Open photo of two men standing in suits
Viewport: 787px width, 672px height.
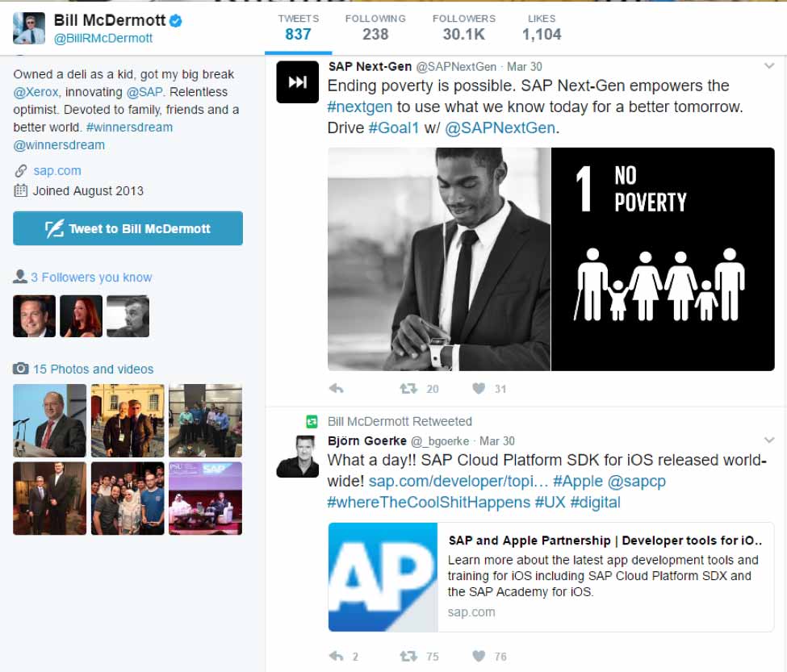[x=50, y=499]
